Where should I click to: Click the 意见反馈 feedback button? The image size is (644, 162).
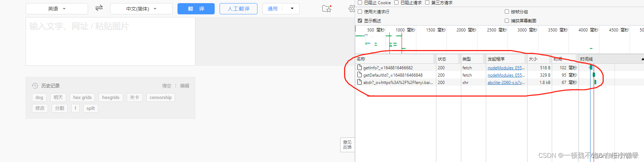(347, 145)
